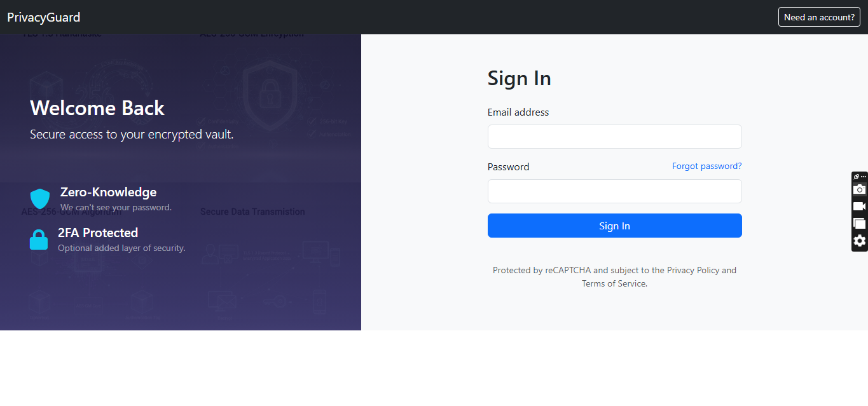Click the Zero-Knowledge feature title
Screen dimensions: 868x406
click(x=108, y=192)
